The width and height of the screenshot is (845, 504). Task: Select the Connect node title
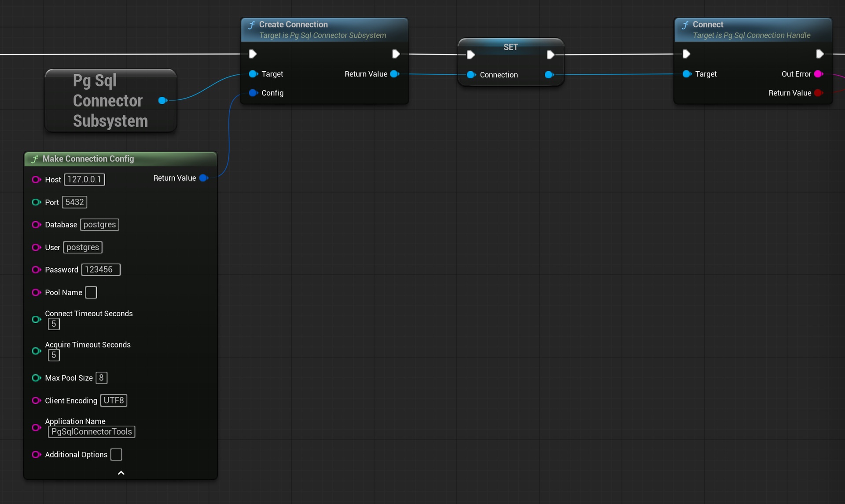pyautogui.click(x=708, y=25)
